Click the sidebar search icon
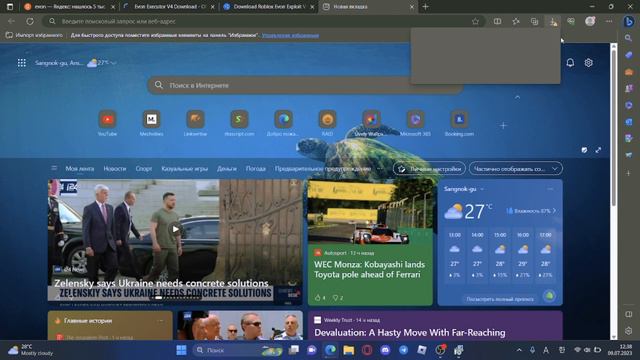This screenshot has height=360, width=640. tap(629, 38)
